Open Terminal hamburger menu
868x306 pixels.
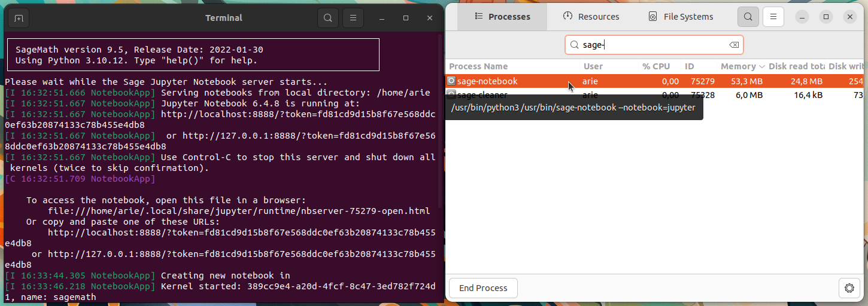tap(353, 18)
